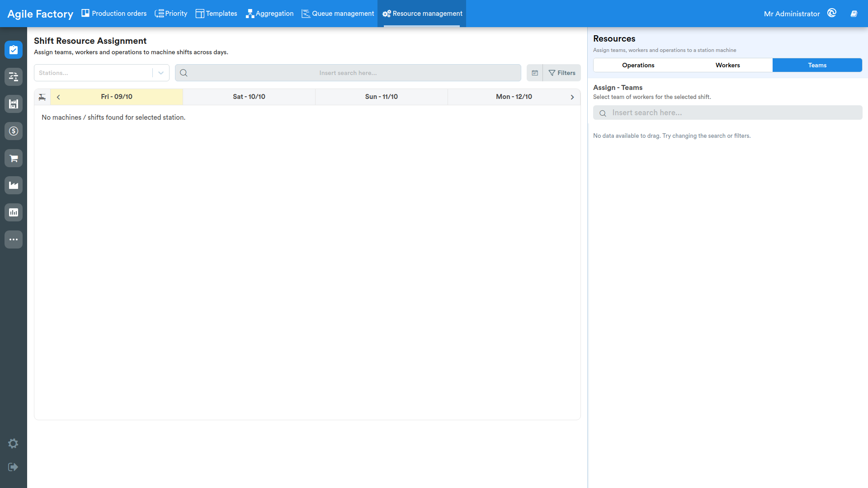This screenshot has height=488, width=868.
Task: Open the shopping cart sidebar icon
Action: click(x=14, y=158)
